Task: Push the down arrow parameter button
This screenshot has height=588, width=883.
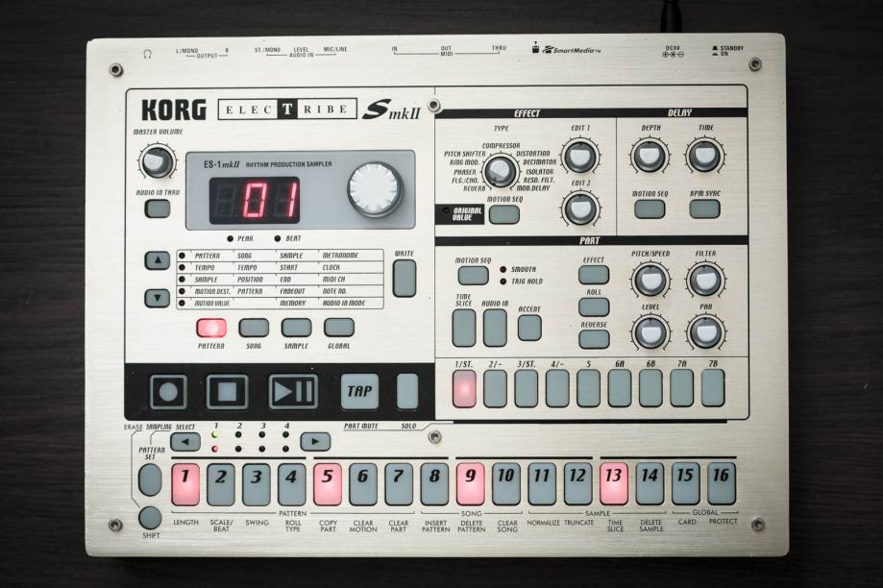Action: click(158, 298)
